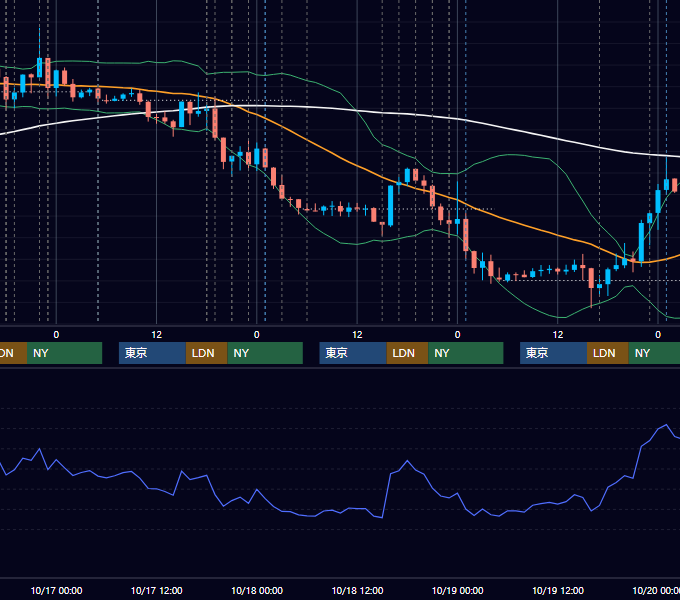680x600 pixels.
Task: Select the tall blue candle before 10/18 18:00
Action: [x=391, y=205]
